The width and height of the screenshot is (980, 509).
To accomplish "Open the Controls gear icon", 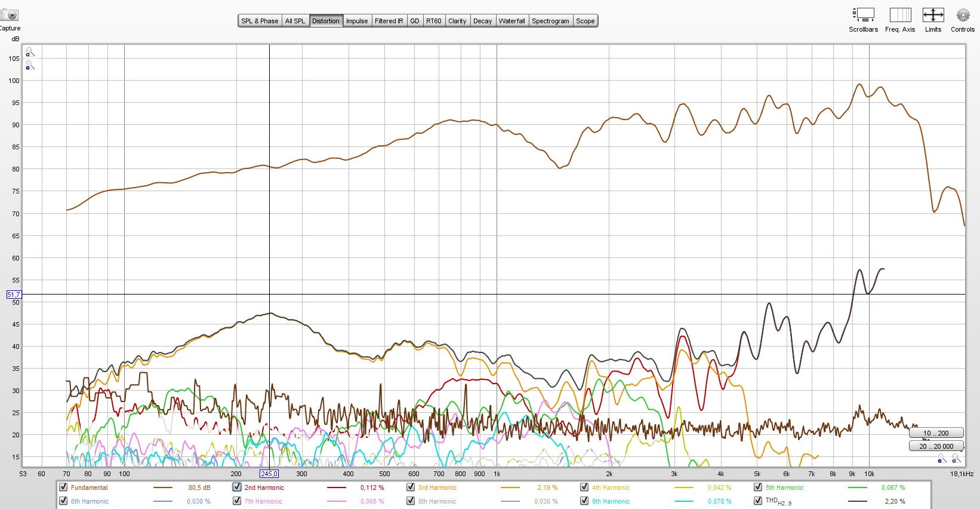I will [x=963, y=15].
